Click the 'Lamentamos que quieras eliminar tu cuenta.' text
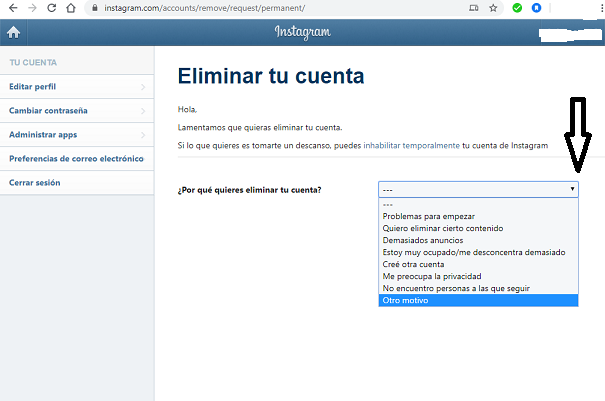605x401 pixels. click(260, 127)
